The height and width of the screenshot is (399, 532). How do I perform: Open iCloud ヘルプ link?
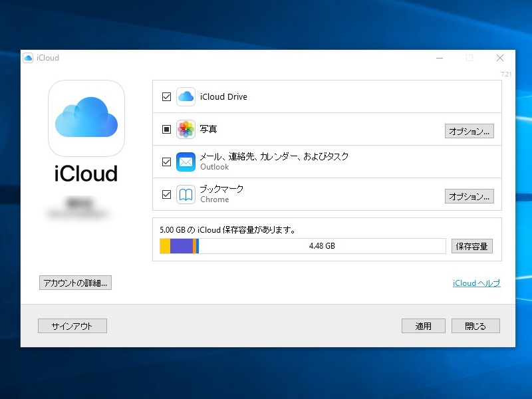[476, 283]
